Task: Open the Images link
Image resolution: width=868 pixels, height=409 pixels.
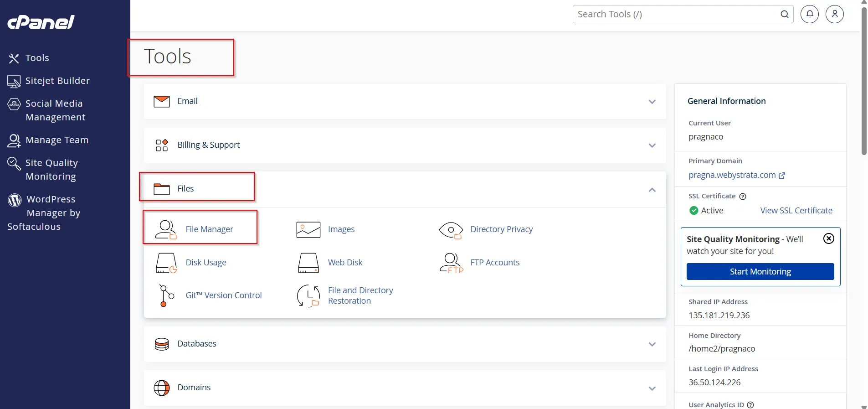Action: tap(341, 229)
